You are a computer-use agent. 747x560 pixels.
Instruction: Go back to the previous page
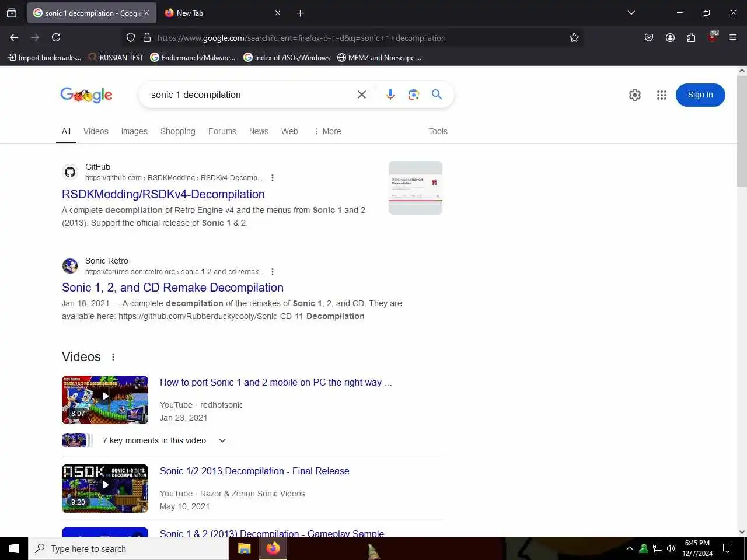coord(14,37)
